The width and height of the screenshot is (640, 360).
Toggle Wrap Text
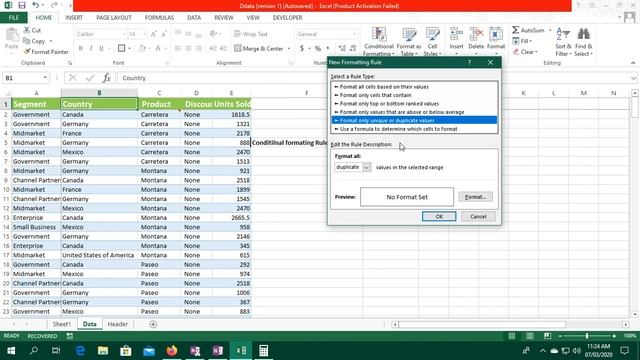(251, 34)
